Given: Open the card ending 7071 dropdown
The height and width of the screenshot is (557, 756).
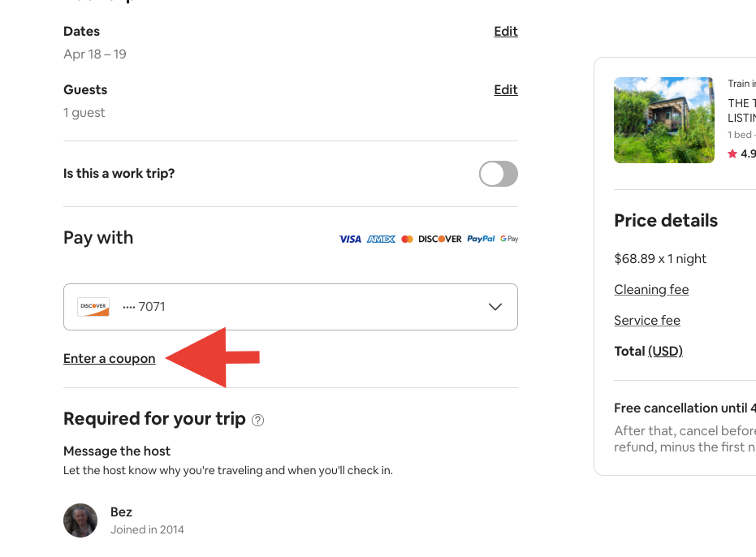Looking at the screenshot, I should [290, 307].
